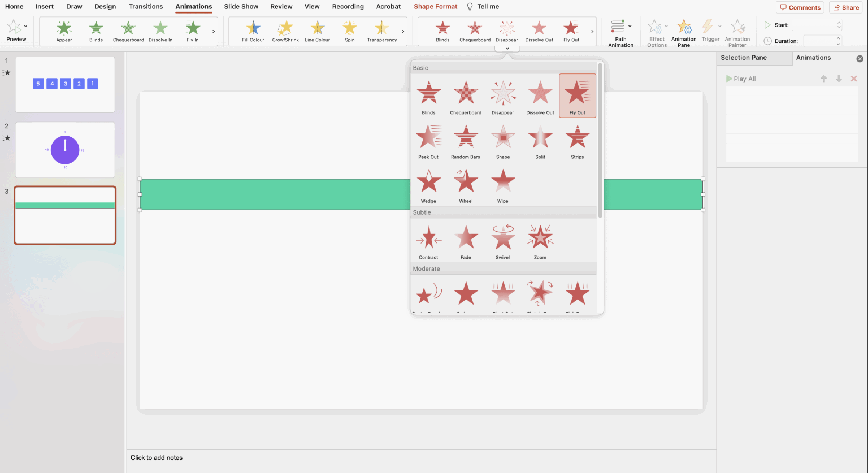Screen dimensions: 868x473
Task: Open the Preview dropdown arrow
Action: (25, 26)
